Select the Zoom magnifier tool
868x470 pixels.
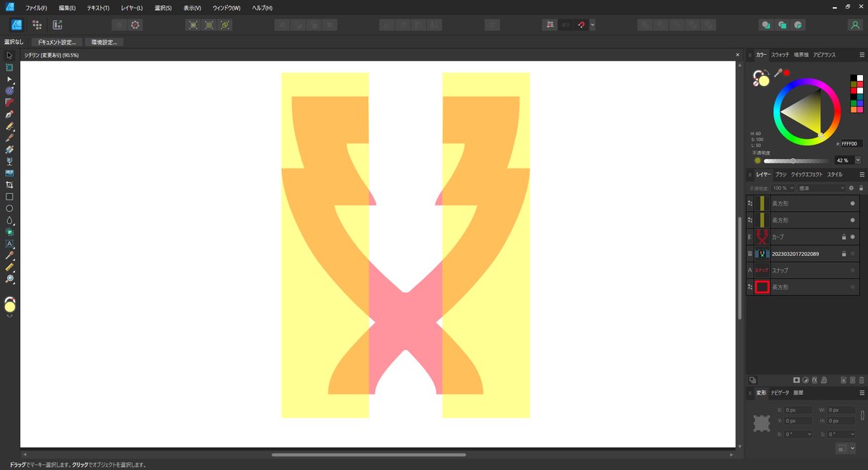(x=9, y=279)
